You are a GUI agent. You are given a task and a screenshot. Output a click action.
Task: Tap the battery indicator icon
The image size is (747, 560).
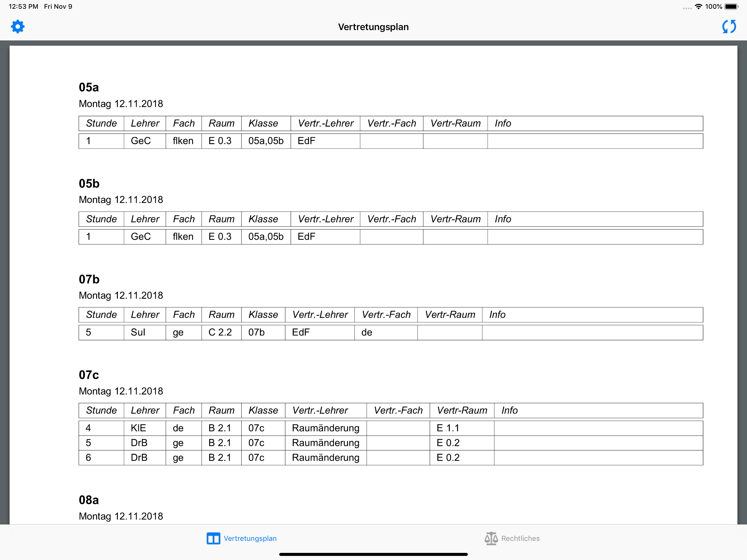click(731, 6)
